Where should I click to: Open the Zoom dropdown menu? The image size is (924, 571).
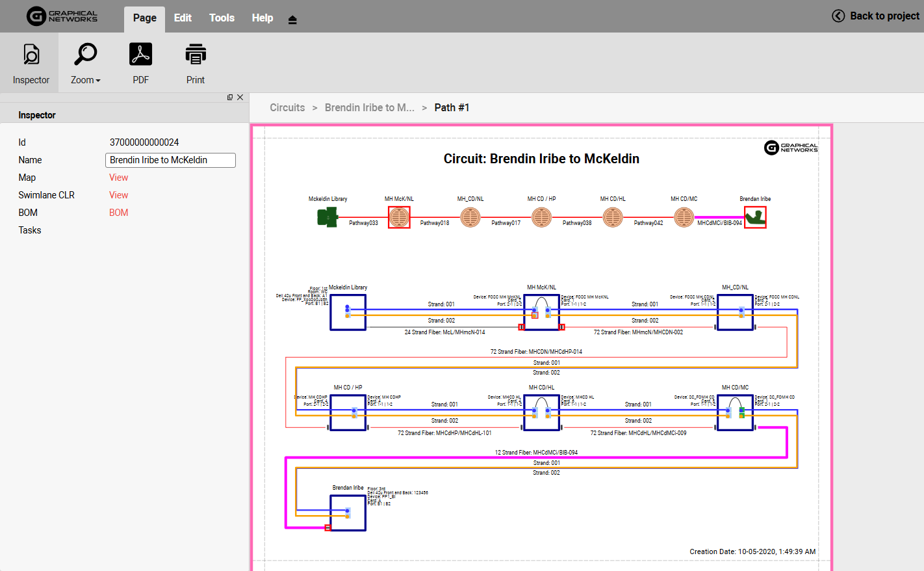coord(85,63)
